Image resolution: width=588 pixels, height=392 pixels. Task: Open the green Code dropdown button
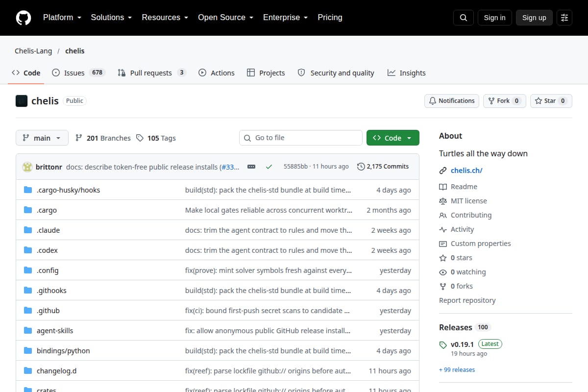coord(393,138)
